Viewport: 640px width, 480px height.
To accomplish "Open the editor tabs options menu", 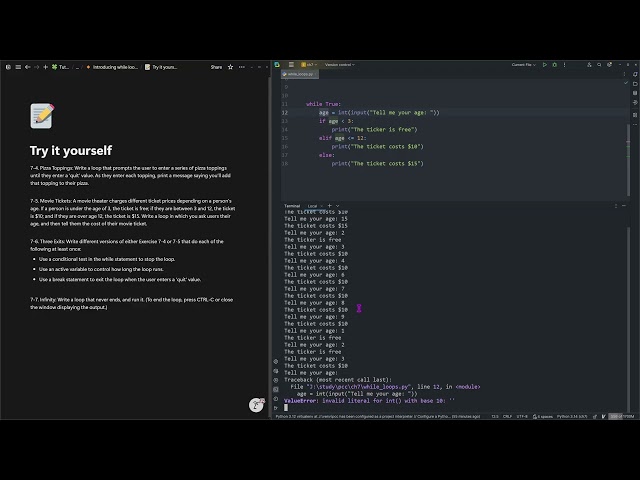I will (624, 74).
